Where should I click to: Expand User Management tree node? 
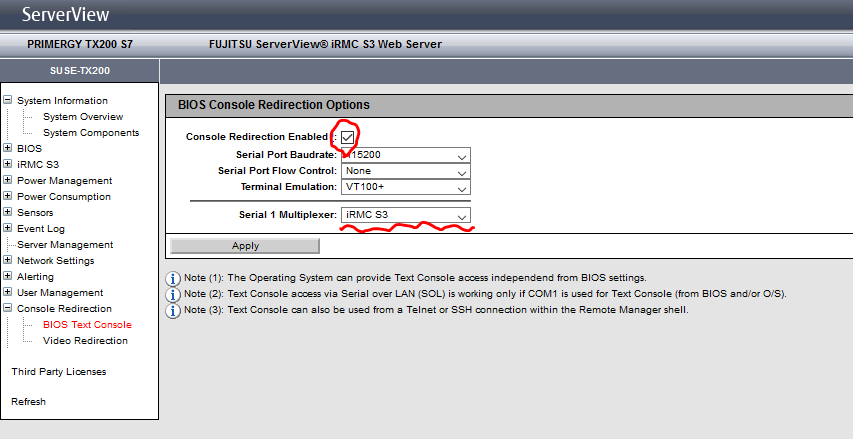tap(7, 292)
